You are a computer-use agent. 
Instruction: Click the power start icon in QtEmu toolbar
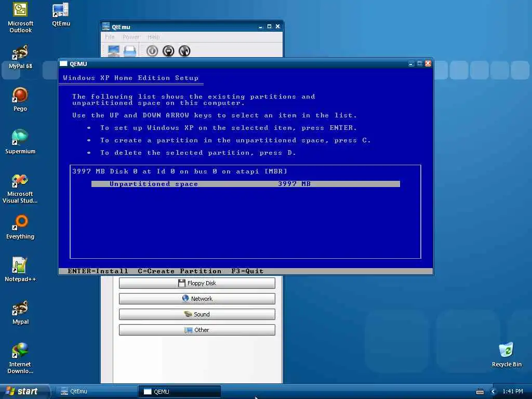click(152, 51)
